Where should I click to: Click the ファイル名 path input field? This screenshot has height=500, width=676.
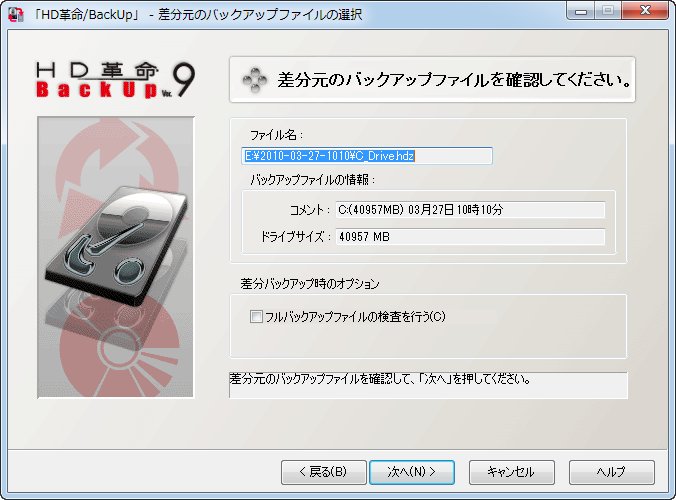tap(367, 156)
